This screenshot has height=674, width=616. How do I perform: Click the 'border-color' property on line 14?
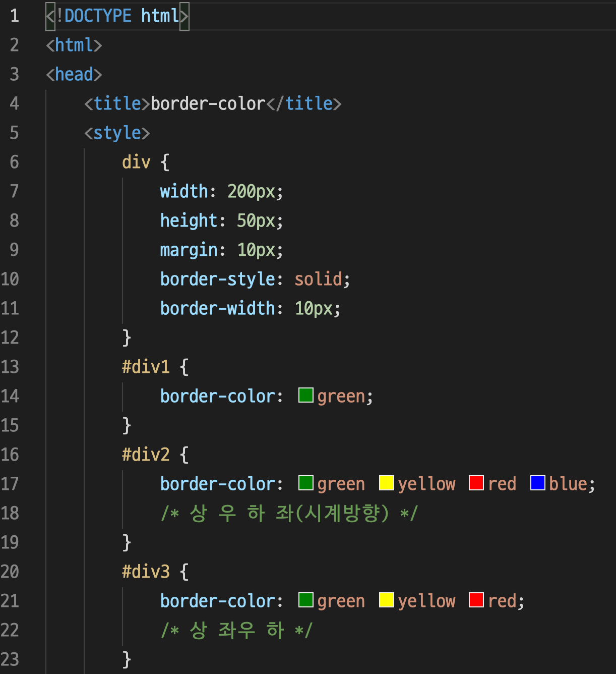(218, 396)
